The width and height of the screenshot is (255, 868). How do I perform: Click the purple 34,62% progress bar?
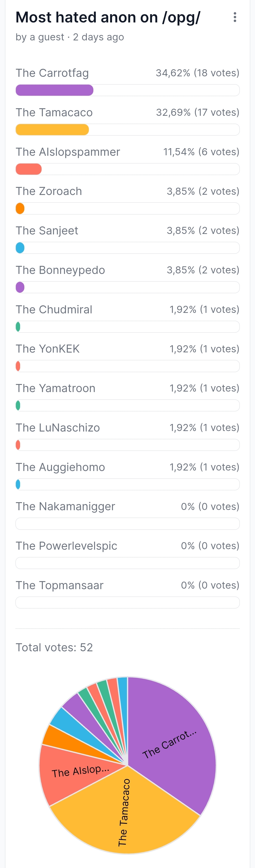55,90
